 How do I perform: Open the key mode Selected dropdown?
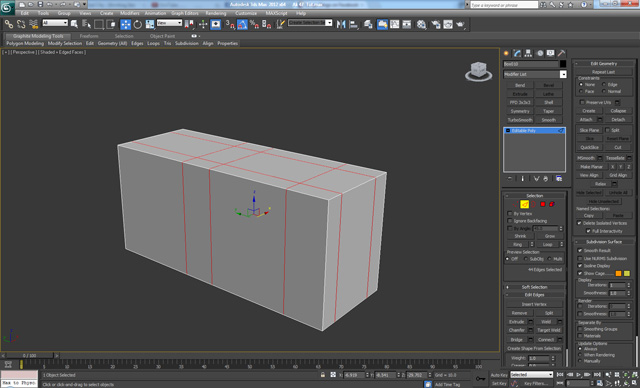[x=531, y=375]
